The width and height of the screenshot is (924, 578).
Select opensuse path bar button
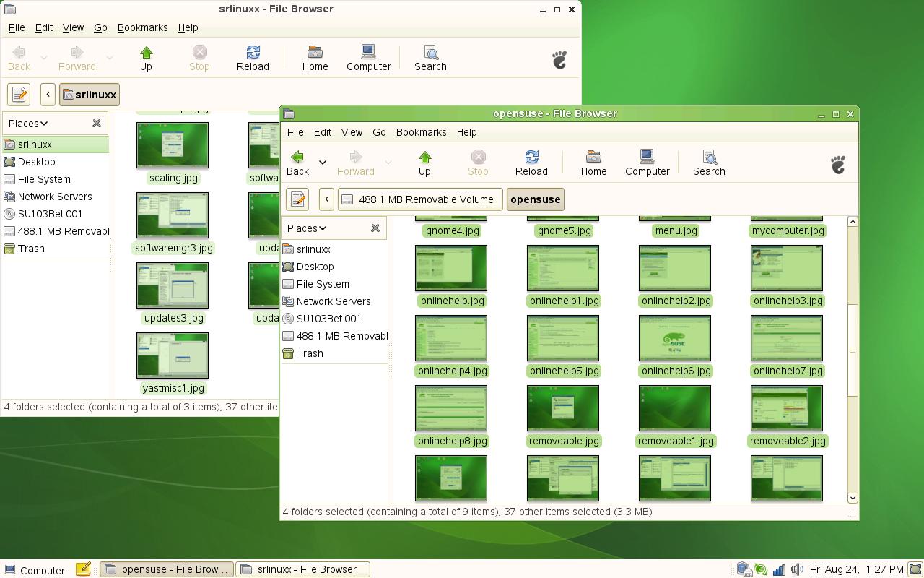point(535,199)
